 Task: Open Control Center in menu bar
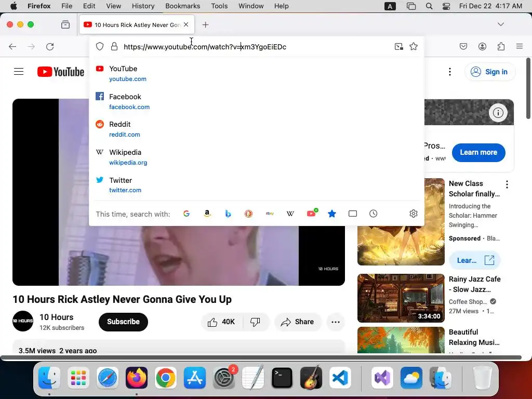coord(446,6)
